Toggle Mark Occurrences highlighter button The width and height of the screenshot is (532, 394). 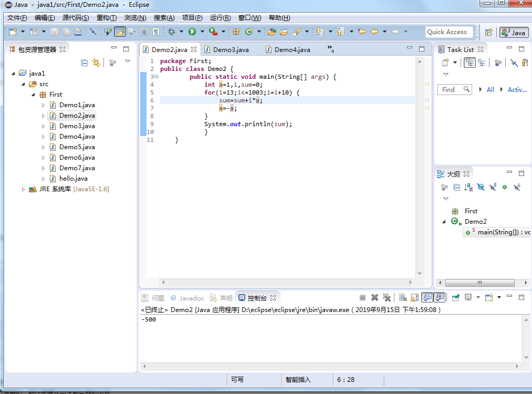tap(120, 32)
